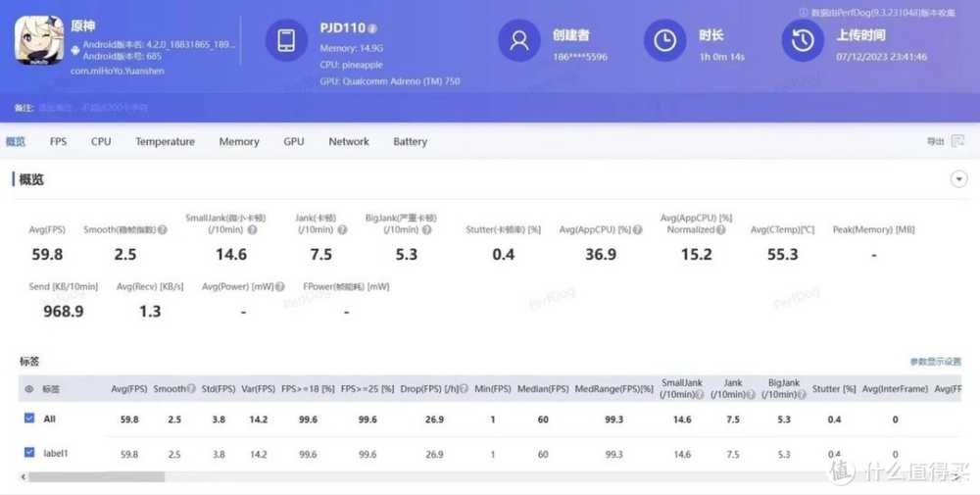Open the parameter display settings link

click(935, 362)
